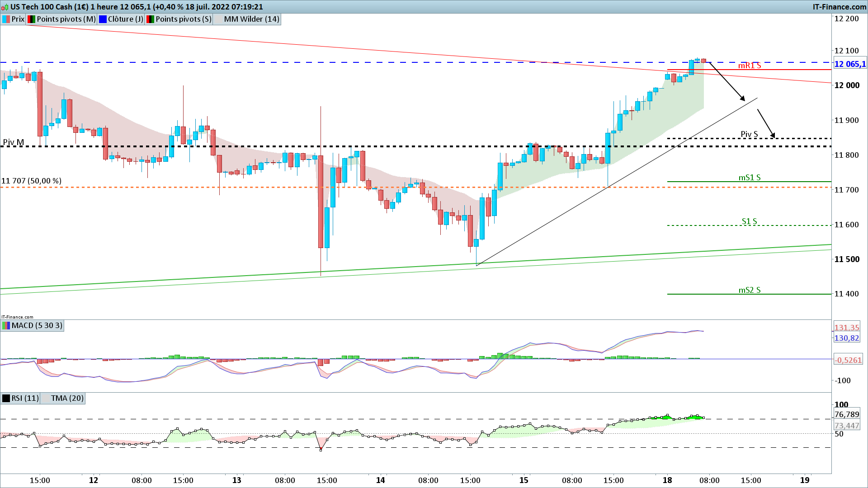Viewport: 868px width, 488px height.
Task: Click the 11 707 (50,00 %) retracement label
Action: [x=31, y=181]
